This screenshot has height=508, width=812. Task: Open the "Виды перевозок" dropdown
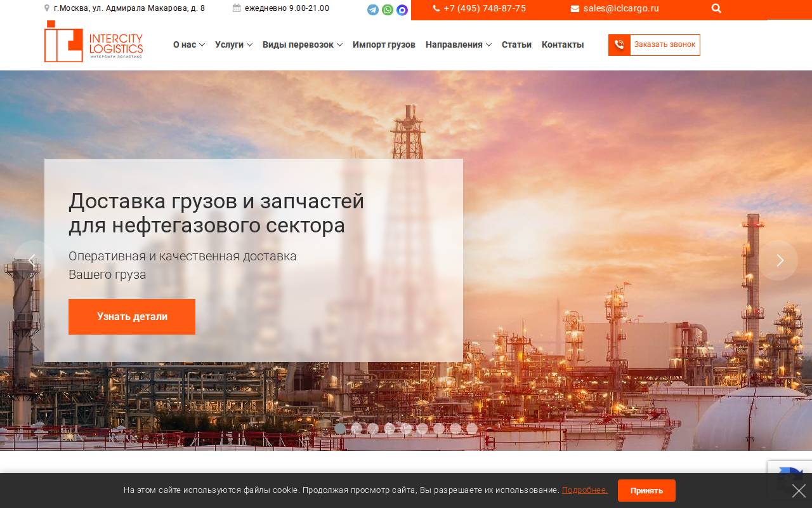click(303, 44)
